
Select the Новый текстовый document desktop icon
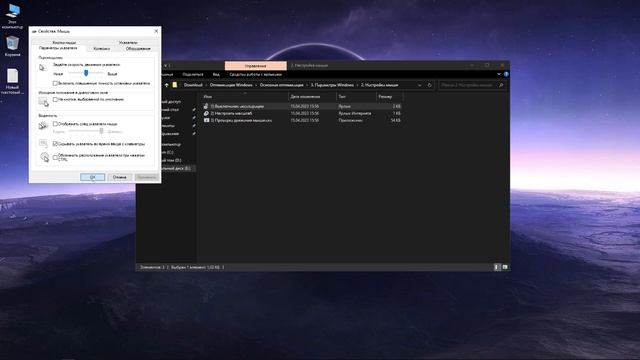coord(12,81)
